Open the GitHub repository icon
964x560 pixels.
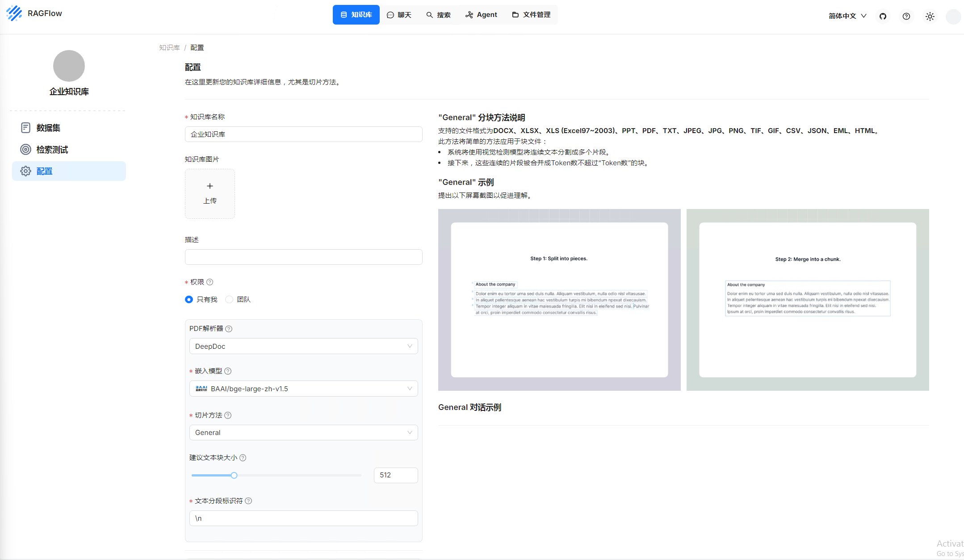pos(883,17)
